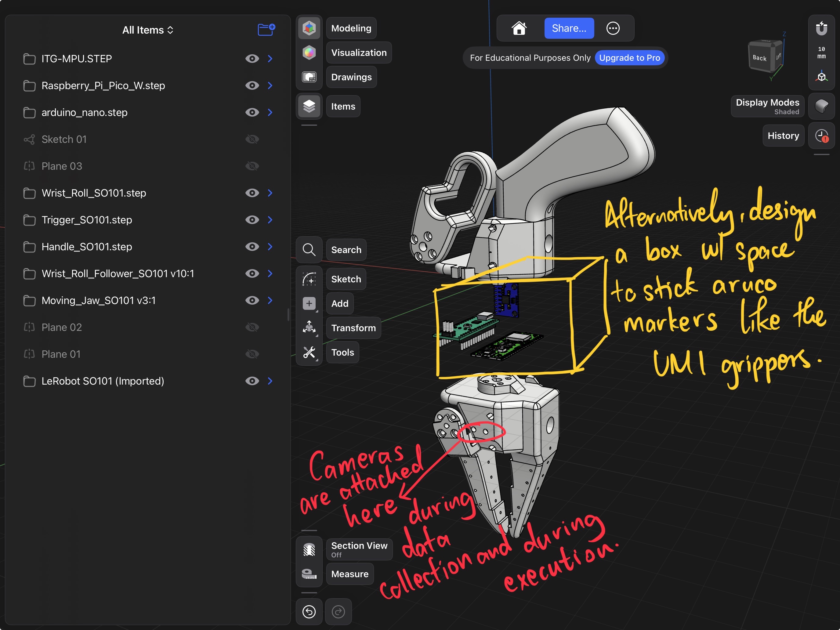Click the Undo arrow icon
The width and height of the screenshot is (840, 630).
click(309, 612)
